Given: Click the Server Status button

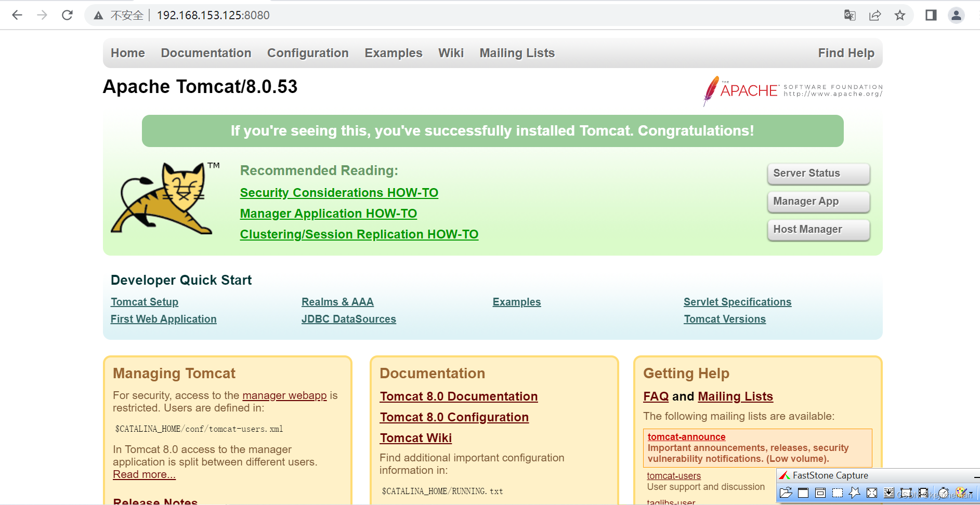Looking at the screenshot, I should pyautogui.click(x=818, y=174).
